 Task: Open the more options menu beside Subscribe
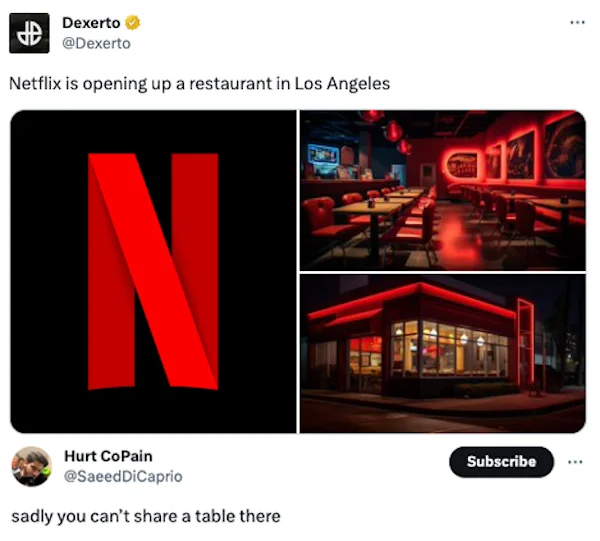coord(575,462)
